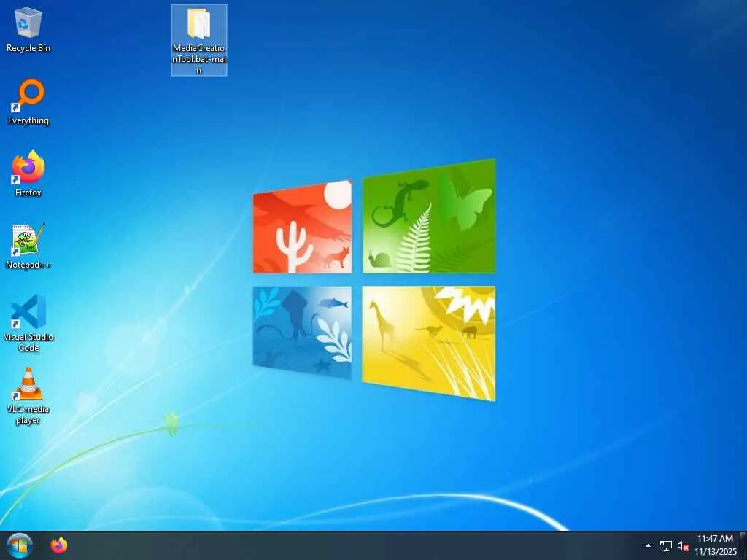Open the clock showing 11:47 AM
This screenshot has height=560, width=747.
click(x=715, y=545)
